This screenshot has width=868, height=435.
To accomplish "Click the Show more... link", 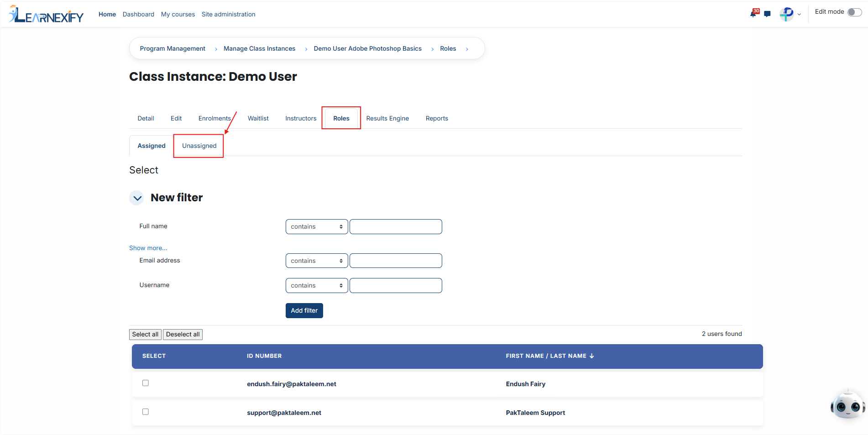I will 148,248.
